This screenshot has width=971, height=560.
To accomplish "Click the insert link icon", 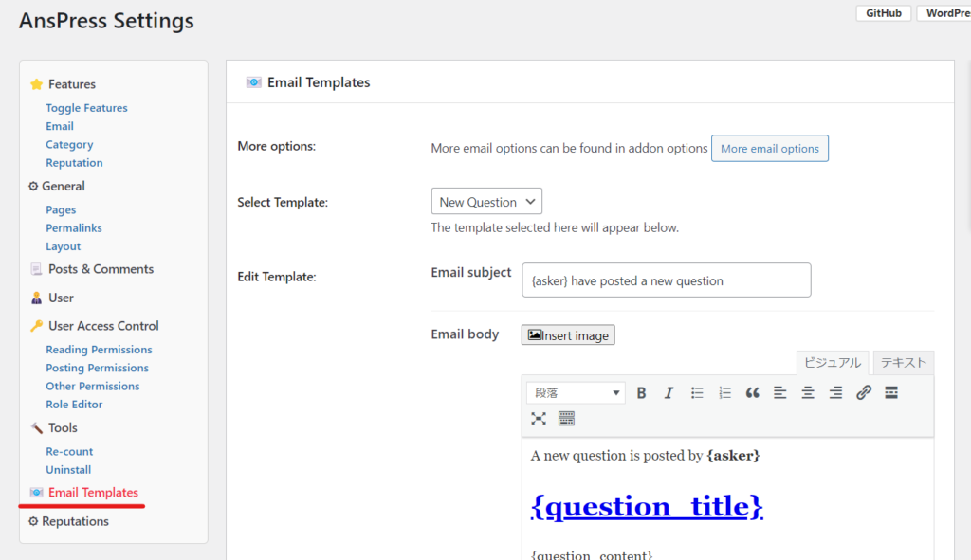I will coord(864,392).
